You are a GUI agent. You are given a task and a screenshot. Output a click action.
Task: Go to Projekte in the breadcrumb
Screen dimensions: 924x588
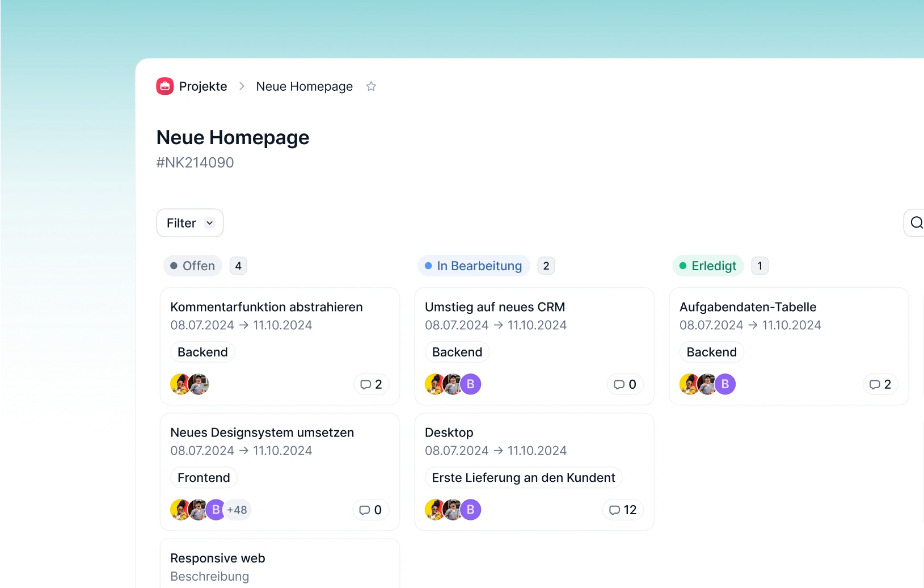point(203,86)
